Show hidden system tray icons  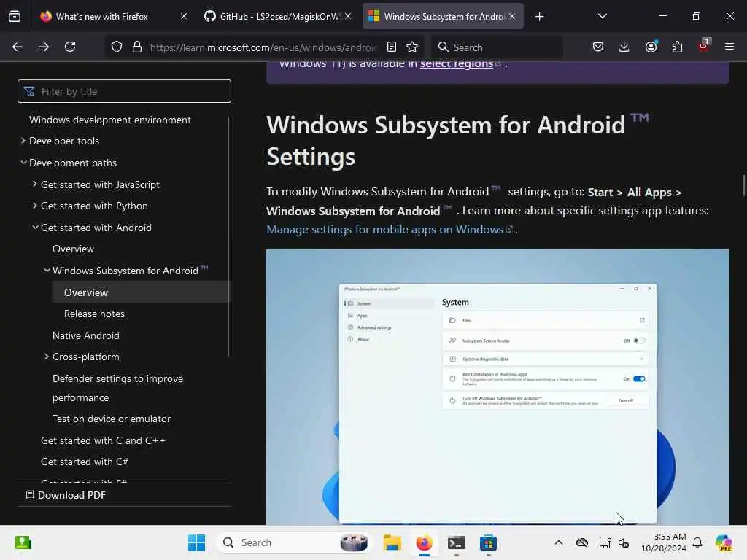pos(559,542)
